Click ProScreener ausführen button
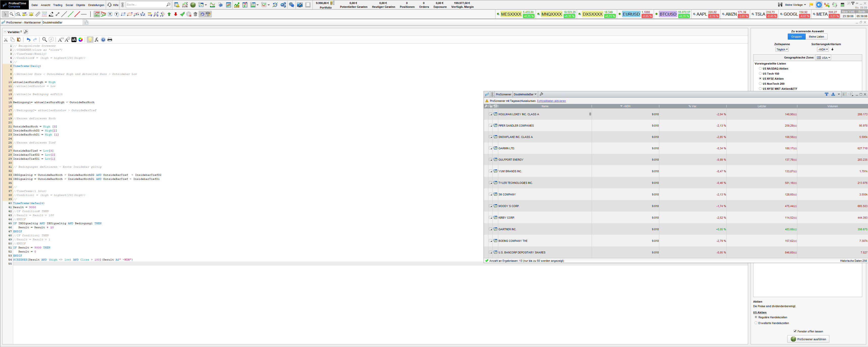The image size is (868, 347). click(x=808, y=339)
